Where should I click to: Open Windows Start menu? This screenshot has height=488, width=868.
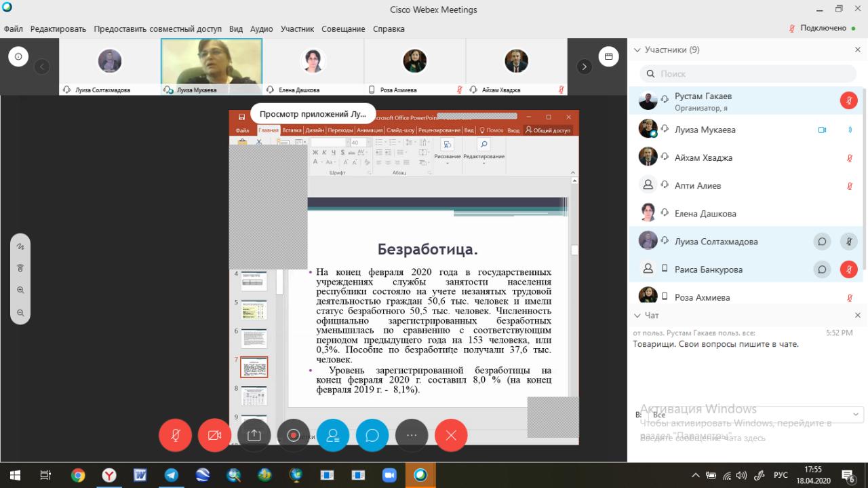click(x=14, y=475)
